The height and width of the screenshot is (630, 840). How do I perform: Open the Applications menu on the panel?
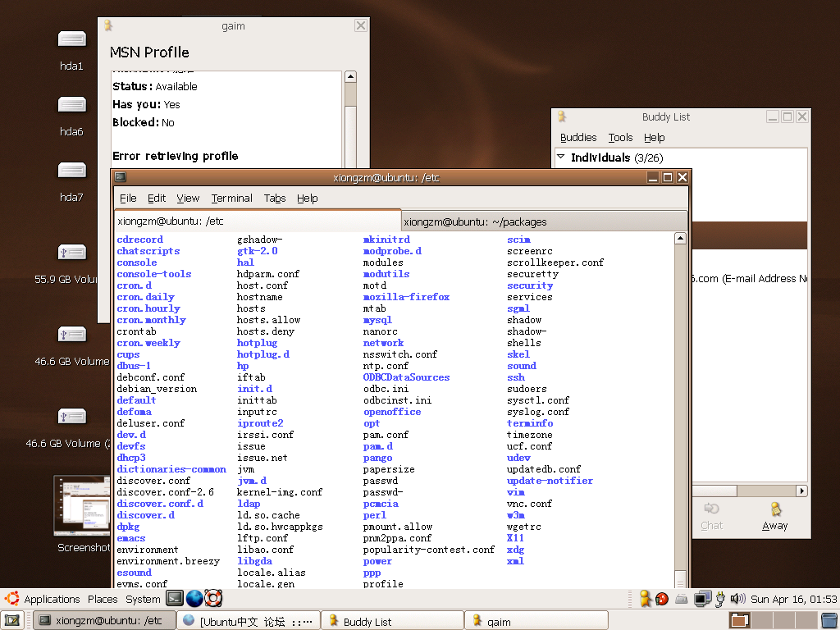click(x=52, y=599)
